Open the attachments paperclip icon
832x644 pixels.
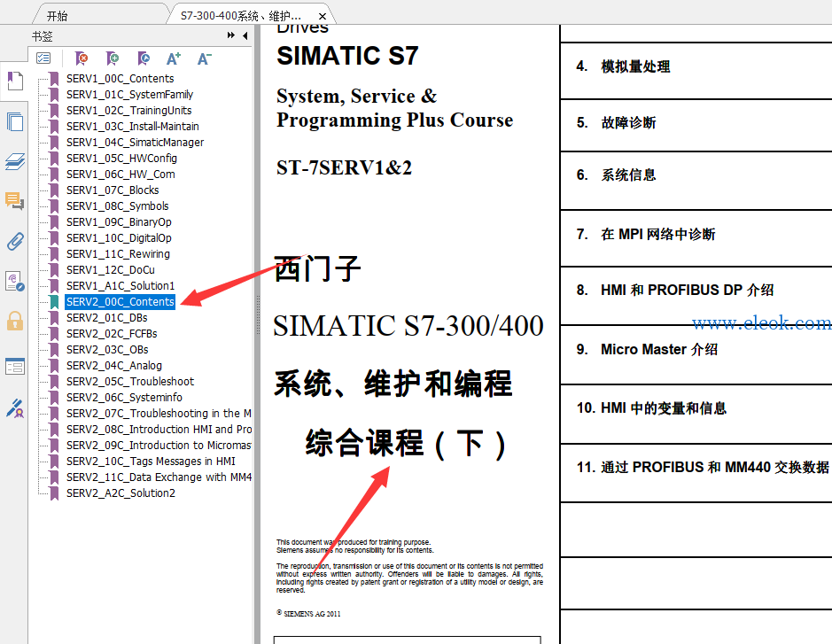point(15,241)
